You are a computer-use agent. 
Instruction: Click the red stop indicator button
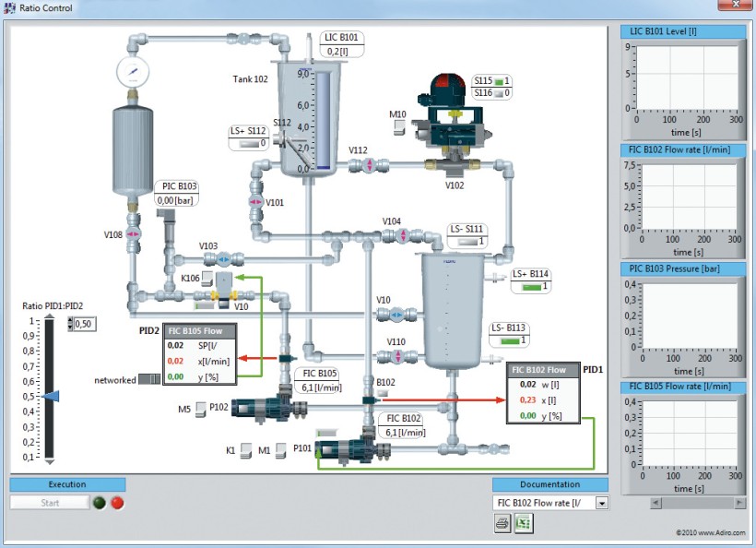tap(117, 503)
